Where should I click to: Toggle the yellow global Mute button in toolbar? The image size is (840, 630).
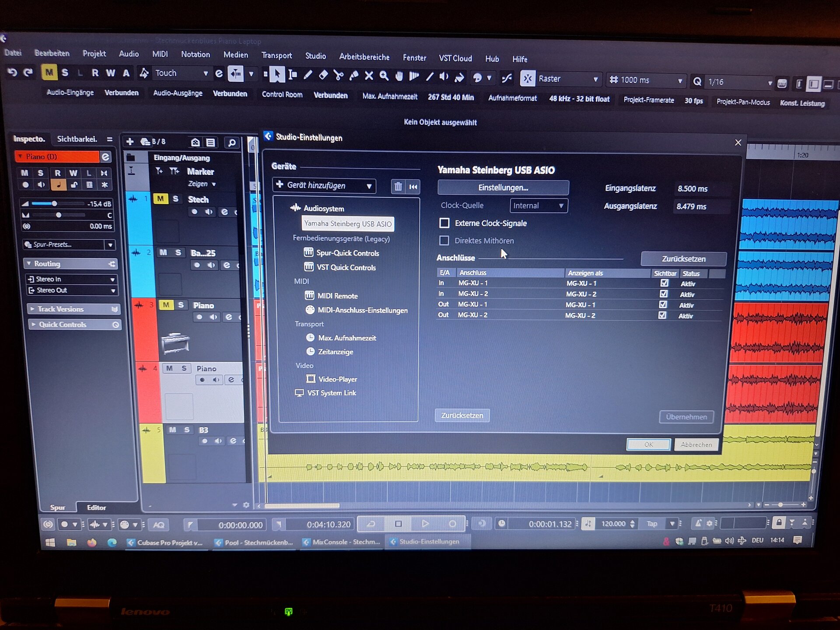49,72
